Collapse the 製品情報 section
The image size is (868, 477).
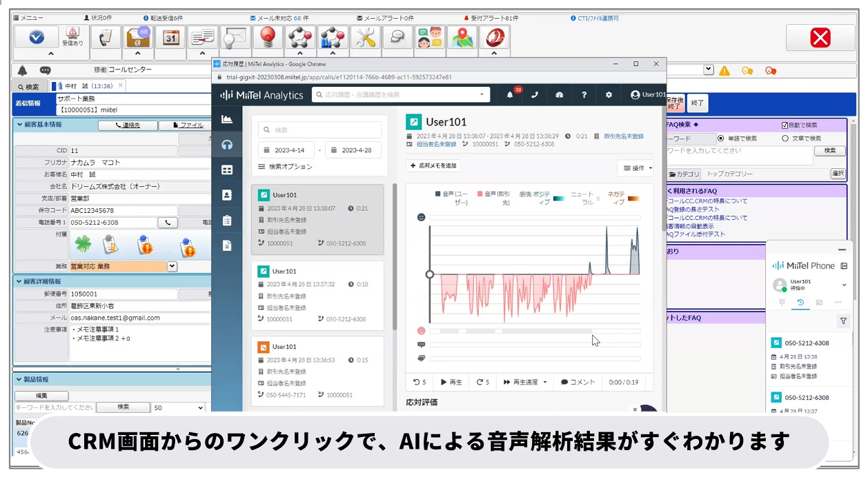[19, 379]
